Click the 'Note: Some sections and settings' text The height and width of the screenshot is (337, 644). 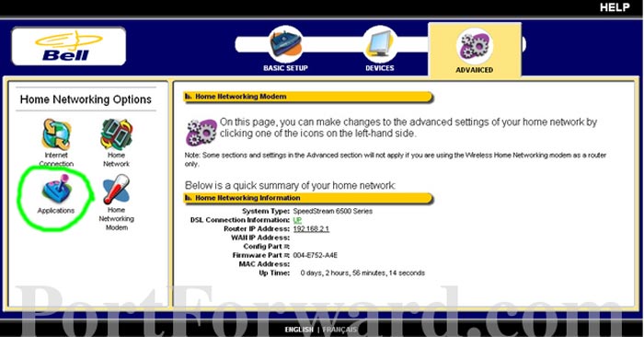[x=396, y=159]
